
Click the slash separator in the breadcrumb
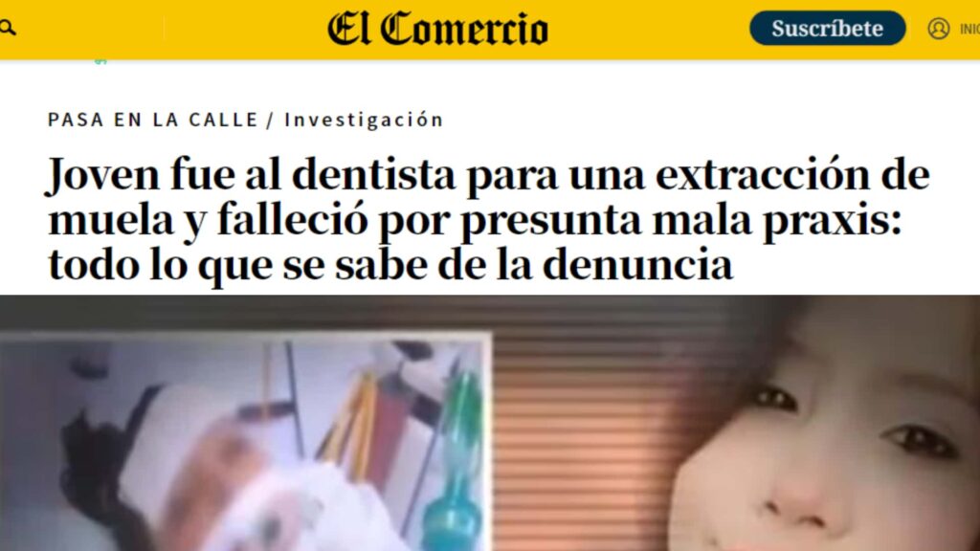coord(271,120)
